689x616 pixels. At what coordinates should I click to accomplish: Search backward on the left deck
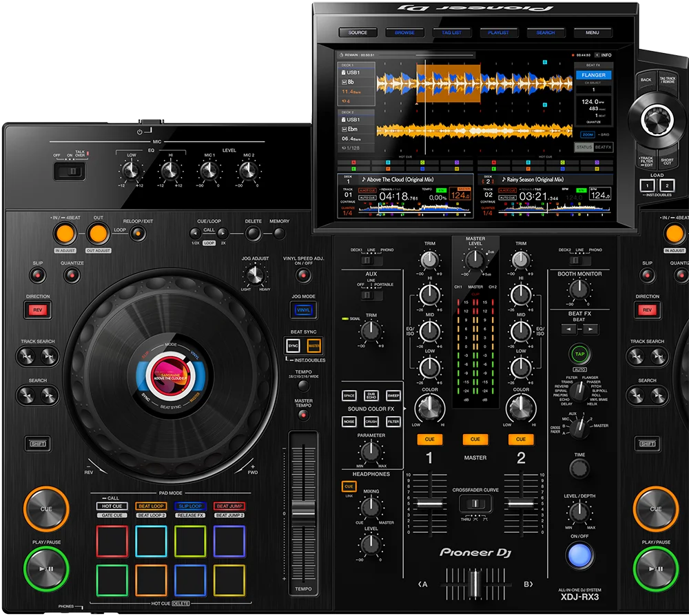(x=27, y=396)
